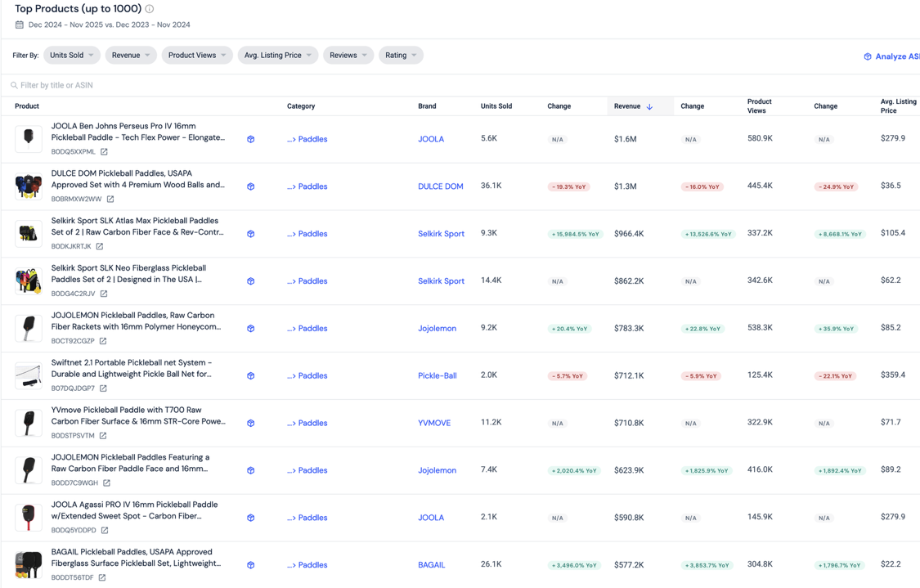Viewport: 920px width, 588px height.
Task: Click the 36.1K units sold value
Action: coord(491,186)
